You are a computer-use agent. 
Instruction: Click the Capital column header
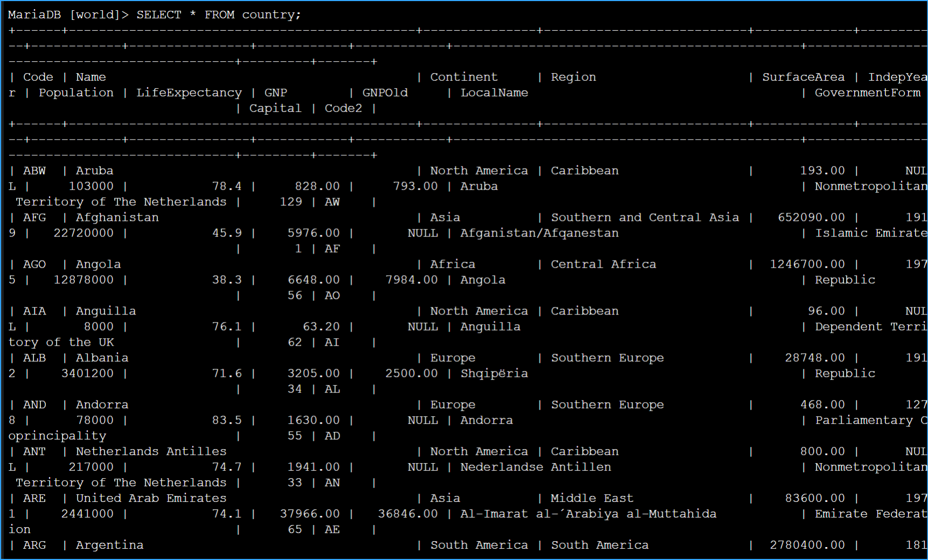point(275,108)
